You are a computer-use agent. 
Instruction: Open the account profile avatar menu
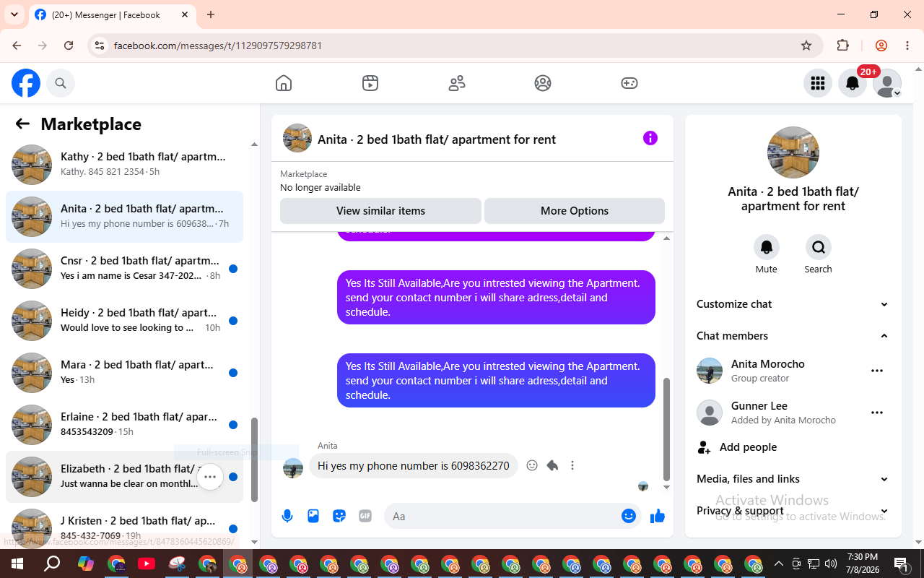pyautogui.click(x=887, y=83)
